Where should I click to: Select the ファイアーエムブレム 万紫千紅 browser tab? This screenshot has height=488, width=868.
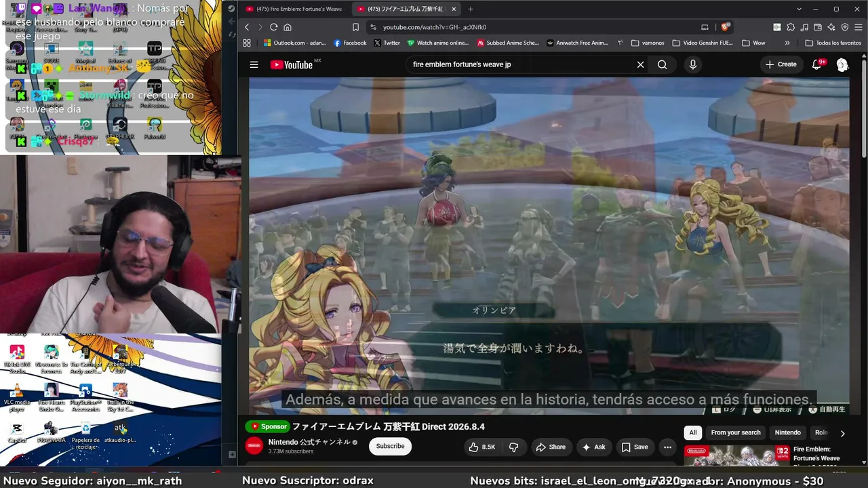tap(406, 9)
